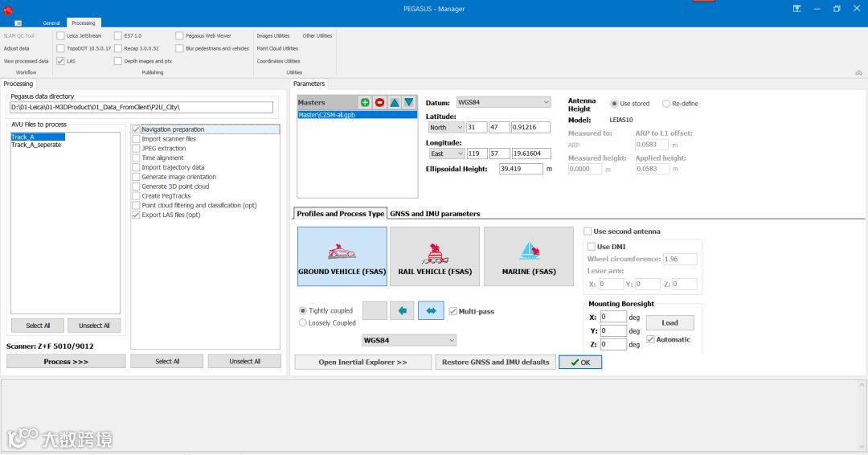The image size is (868, 455).
Task: Switch to the General ribbon tab
Action: pos(51,23)
